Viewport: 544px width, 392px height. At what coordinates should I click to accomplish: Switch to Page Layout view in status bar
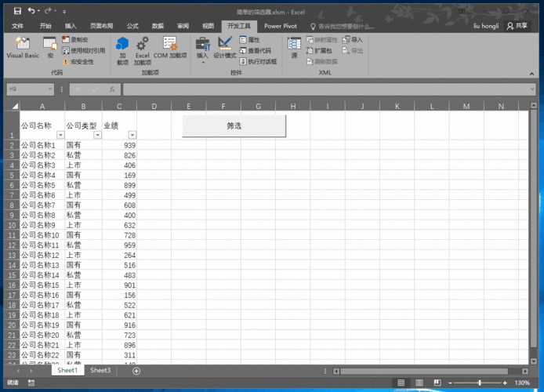pos(421,383)
